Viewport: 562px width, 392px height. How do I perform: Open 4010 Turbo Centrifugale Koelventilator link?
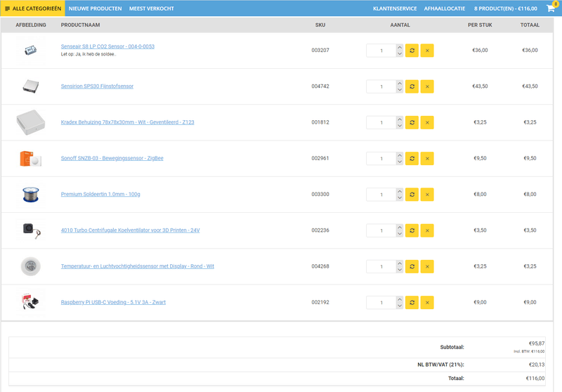click(x=130, y=230)
